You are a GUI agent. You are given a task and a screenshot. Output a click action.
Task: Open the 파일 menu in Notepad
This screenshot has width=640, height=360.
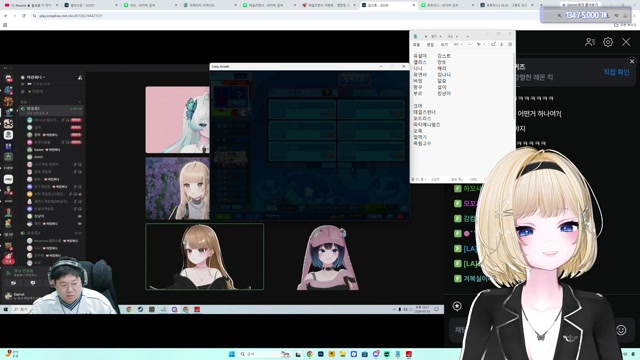point(416,44)
